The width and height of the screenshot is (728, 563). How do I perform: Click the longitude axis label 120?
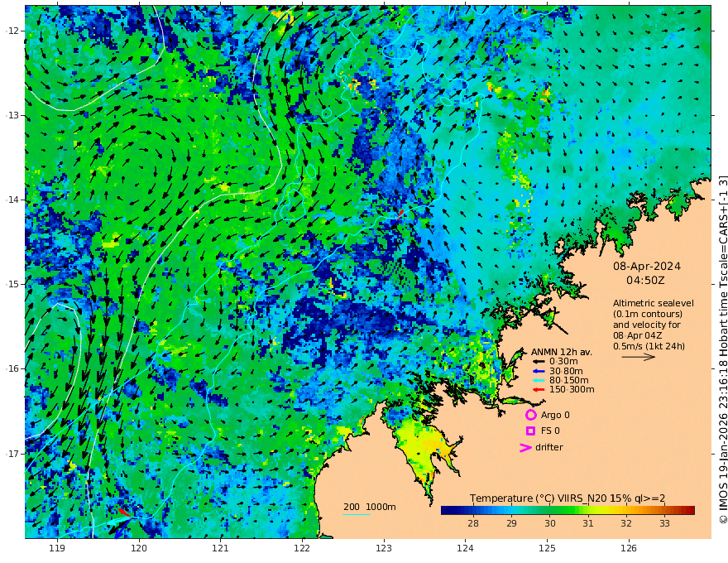coord(139,548)
